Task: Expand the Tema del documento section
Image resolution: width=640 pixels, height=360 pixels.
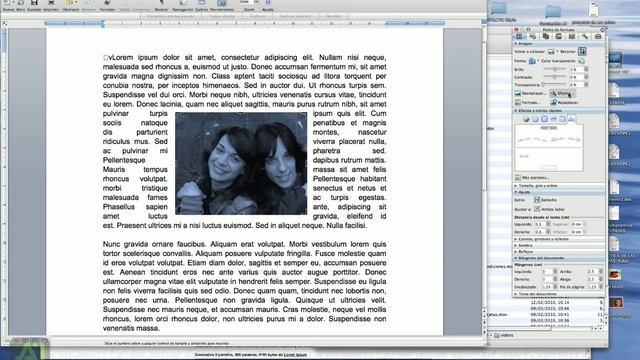Action: click(516, 294)
